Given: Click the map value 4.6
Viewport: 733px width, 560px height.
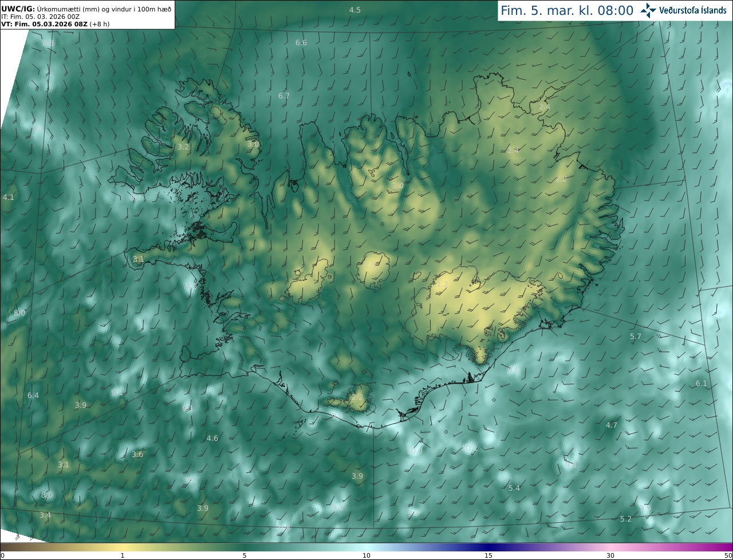Looking at the screenshot, I should pos(212,438).
